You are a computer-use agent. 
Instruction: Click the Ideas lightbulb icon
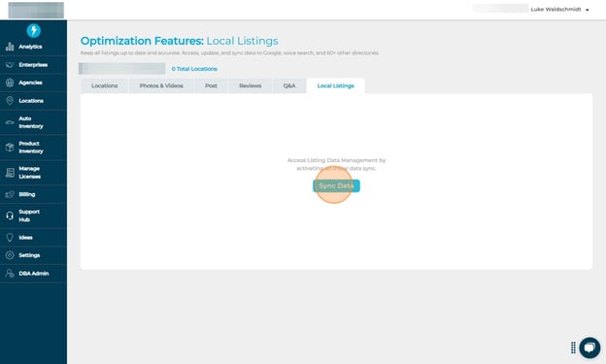pyautogui.click(x=10, y=237)
